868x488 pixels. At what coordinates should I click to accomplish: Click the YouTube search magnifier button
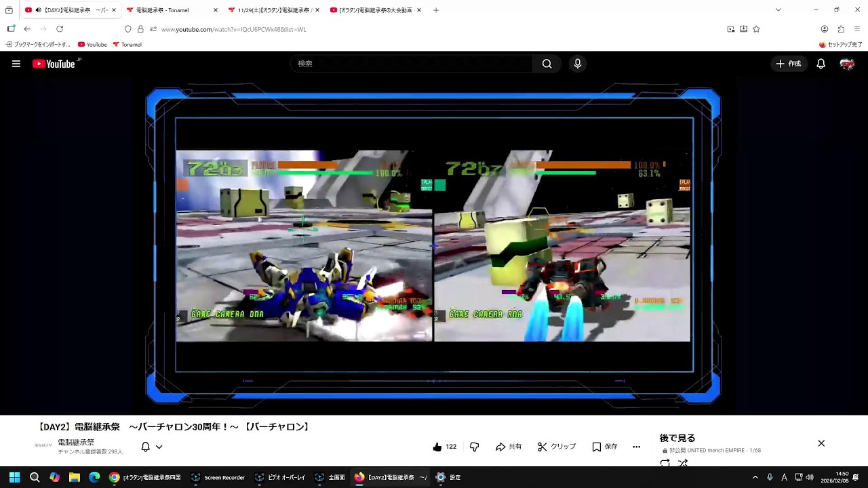click(547, 64)
